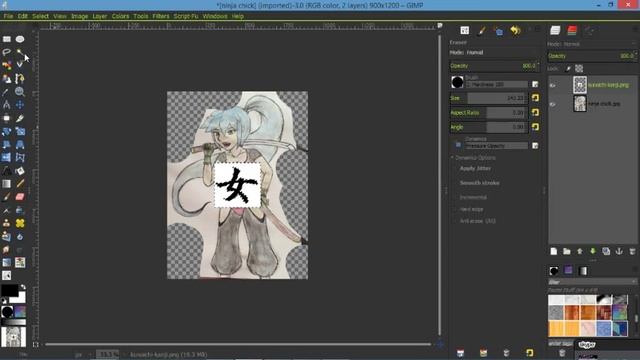Viewport: 640px width, 360px height.
Task: Restore tool options to defaults icon
Action: [x=529, y=353]
